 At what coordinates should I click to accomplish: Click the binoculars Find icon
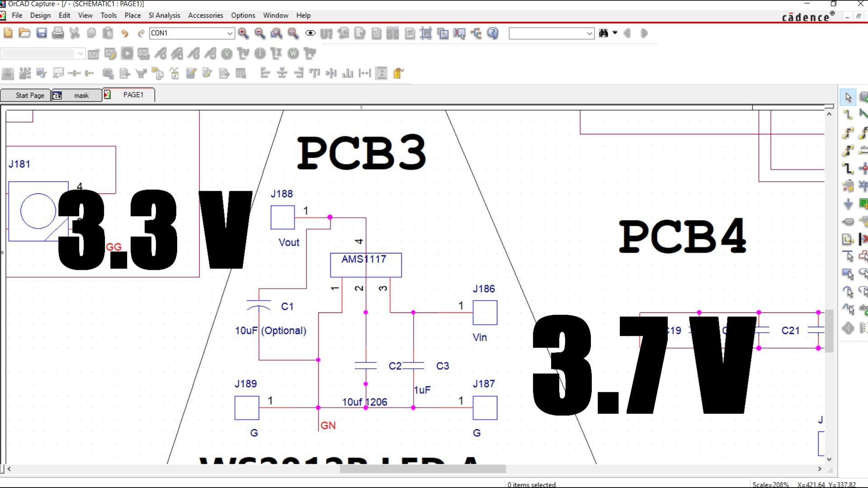click(x=603, y=33)
